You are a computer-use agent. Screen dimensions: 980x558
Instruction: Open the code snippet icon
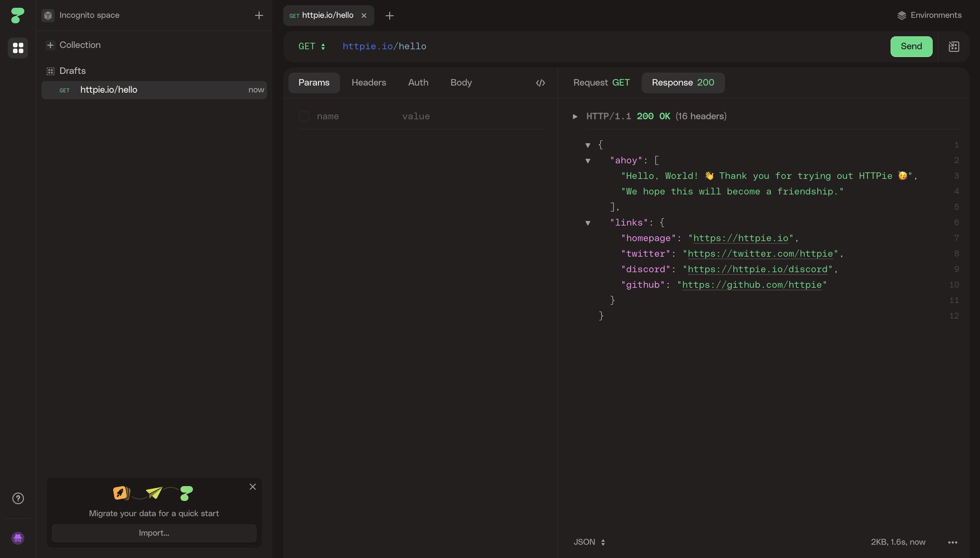click(x=540, y=83)
